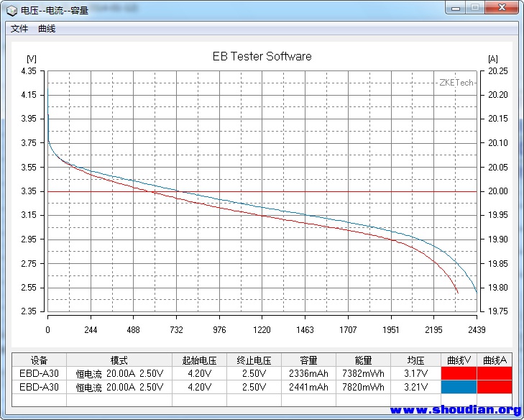Click the 均压 column header
Viewport: 524px width, 420px height.
[415, 360]
